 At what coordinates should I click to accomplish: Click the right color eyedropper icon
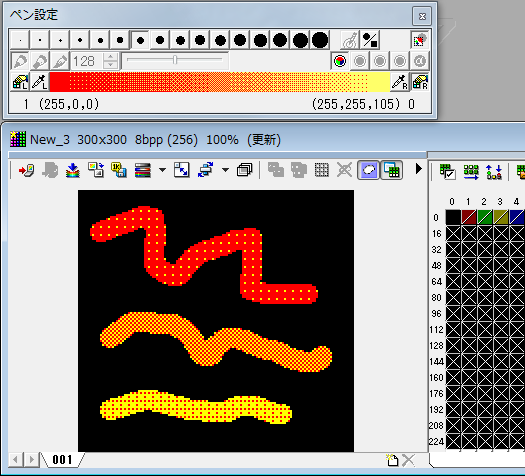click(399, 82)
